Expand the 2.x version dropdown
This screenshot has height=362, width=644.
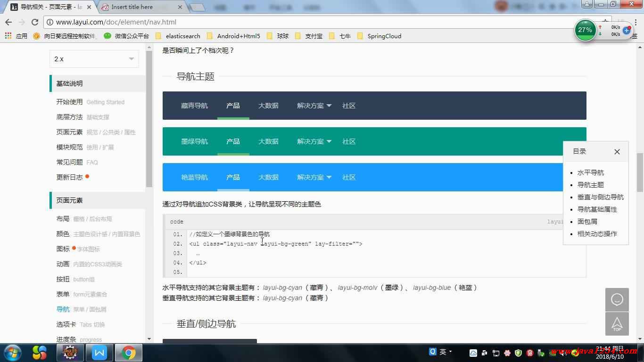click(x=94, y=59)
